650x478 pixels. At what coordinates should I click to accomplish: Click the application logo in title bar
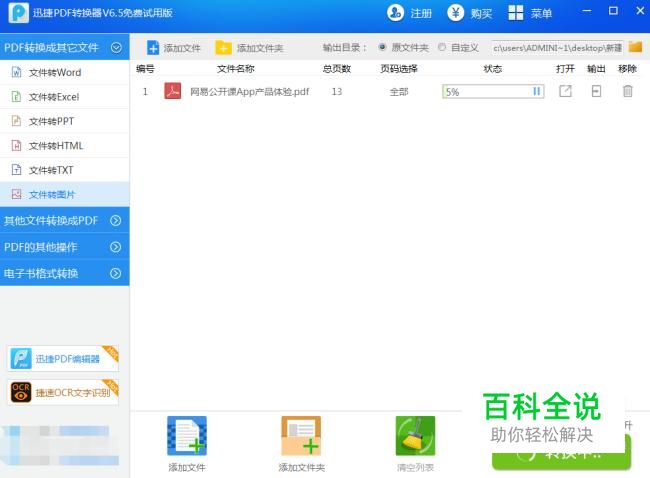[x=19, y=13]
